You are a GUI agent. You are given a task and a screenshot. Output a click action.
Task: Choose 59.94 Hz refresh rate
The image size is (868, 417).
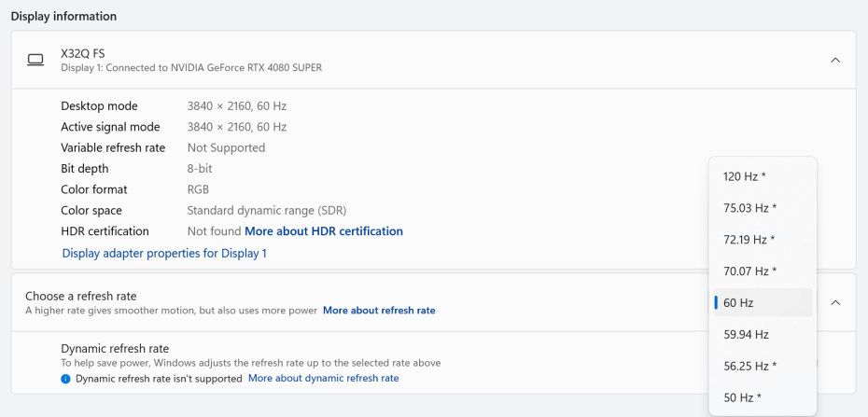(x=746, y=334)
